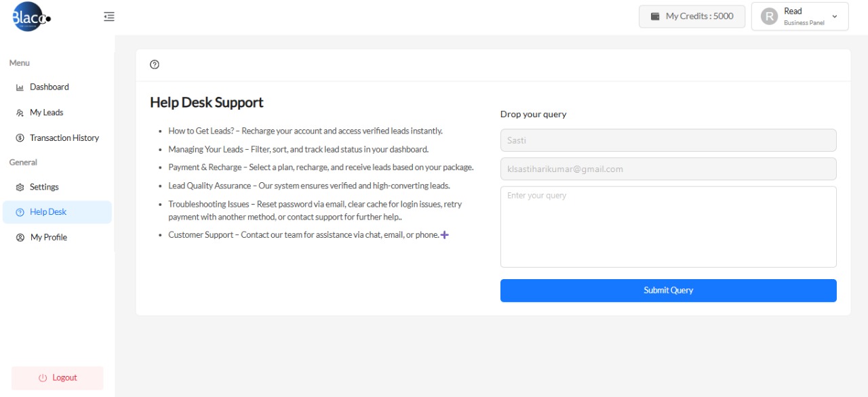Click the My Profile user icon

click(20, 238)
